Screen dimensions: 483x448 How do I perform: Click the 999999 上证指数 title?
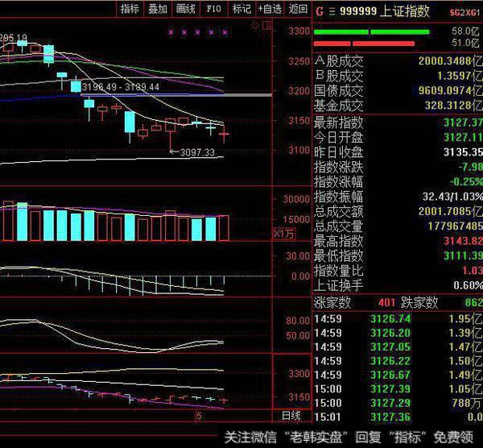[x=373, y=11]
